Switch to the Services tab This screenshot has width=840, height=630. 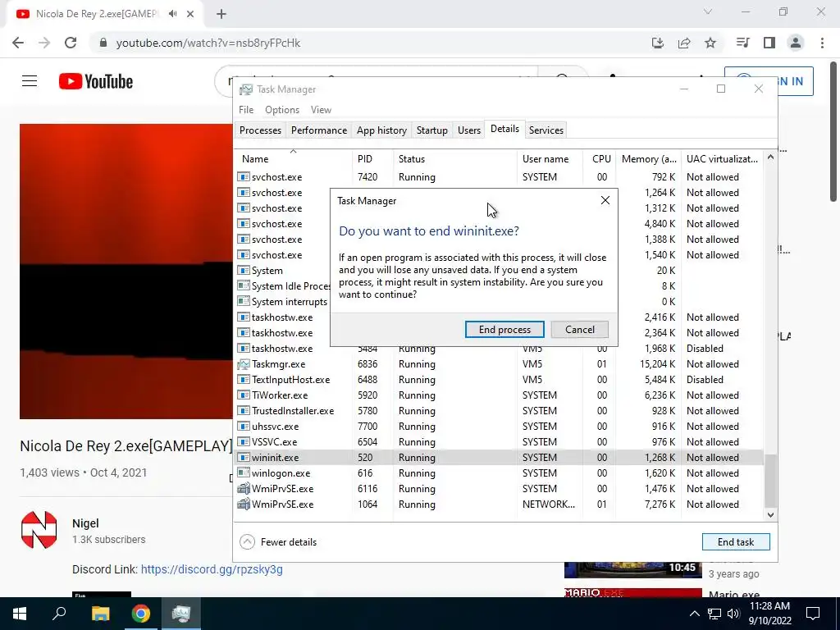click(x=546, y=130)
